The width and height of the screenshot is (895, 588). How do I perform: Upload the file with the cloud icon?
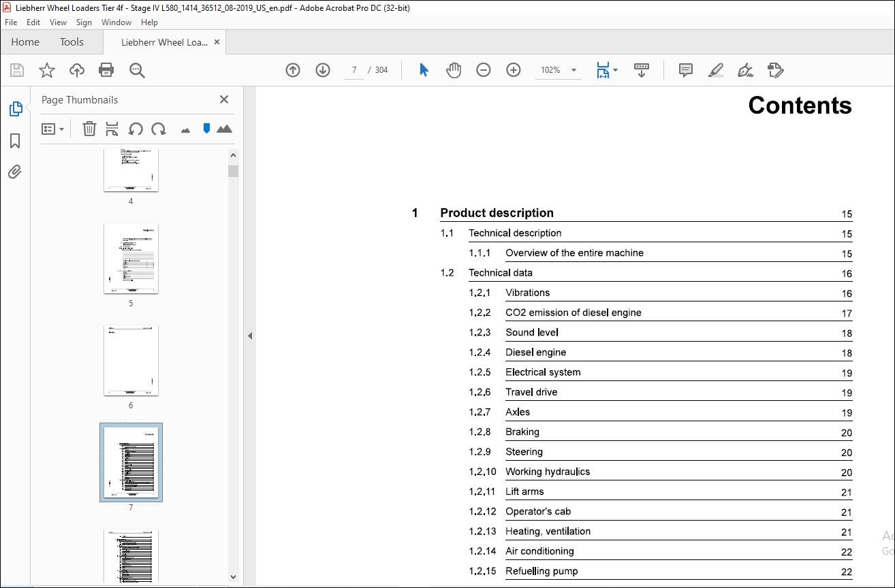click(x=77, y=70)
